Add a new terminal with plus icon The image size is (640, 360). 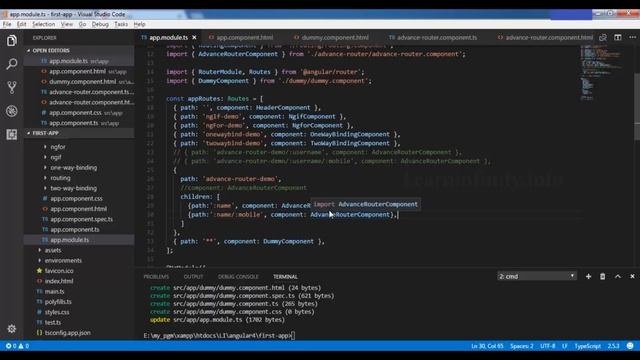pos(588,276)
